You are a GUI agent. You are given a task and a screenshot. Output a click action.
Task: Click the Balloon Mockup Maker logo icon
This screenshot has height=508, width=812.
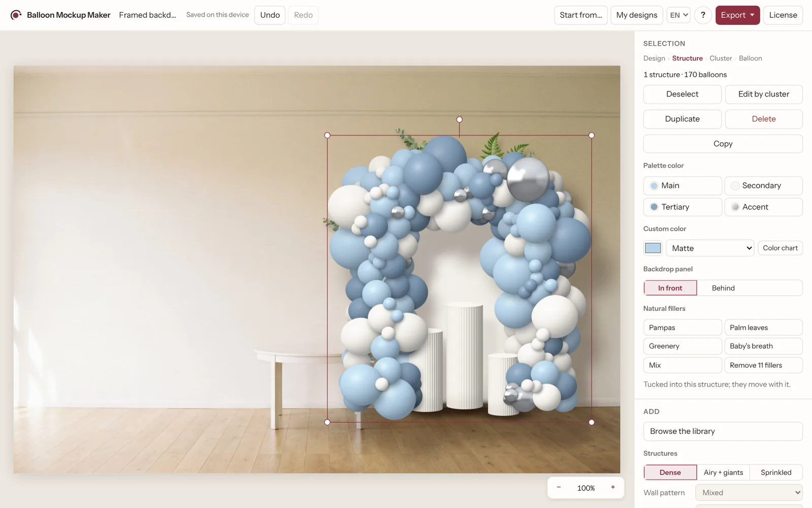16,15
